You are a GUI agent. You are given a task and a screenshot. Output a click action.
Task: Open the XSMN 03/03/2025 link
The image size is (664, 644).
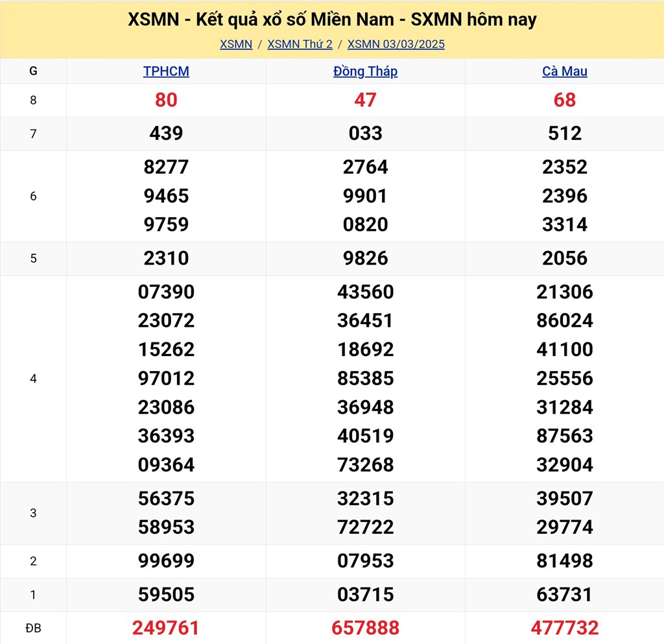(396, 44)
